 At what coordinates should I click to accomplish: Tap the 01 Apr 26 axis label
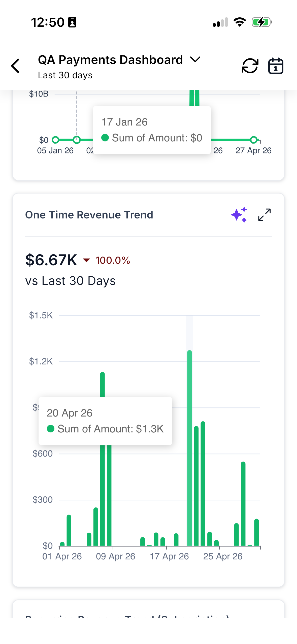click(x=62, y=556)
